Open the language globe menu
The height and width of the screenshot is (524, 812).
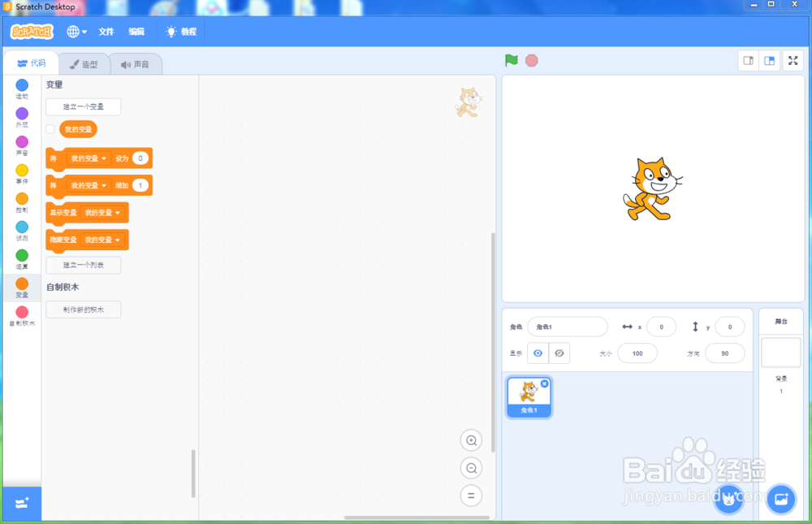pyautogui.click(x=76, y=32)
